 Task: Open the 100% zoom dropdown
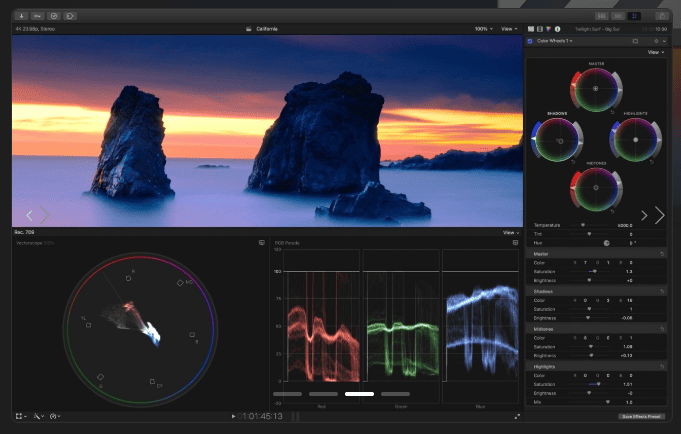[x=483, y=29]
